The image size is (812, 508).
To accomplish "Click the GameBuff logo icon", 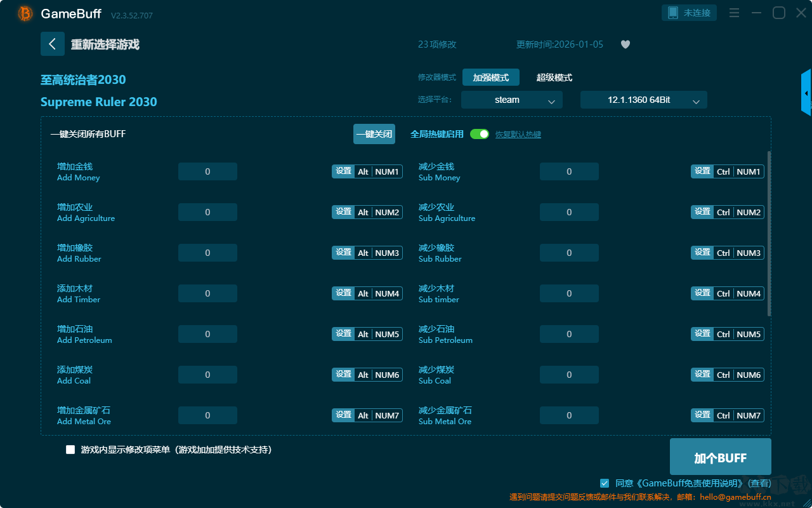I will (25, 13).
